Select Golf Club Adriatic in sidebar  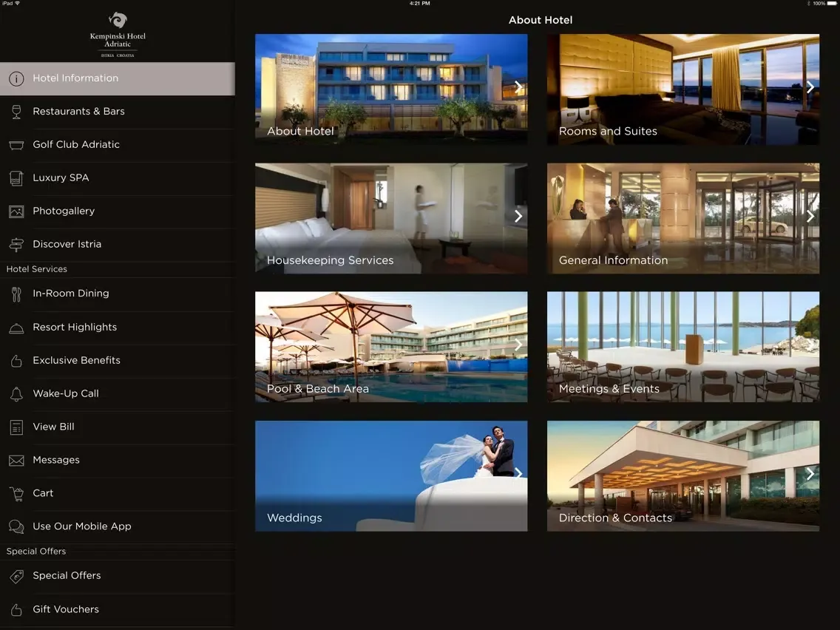point(118,145)
